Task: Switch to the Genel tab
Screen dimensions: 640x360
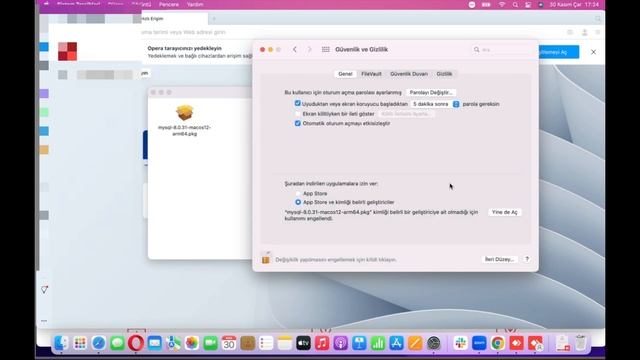Action: point(345,74)
